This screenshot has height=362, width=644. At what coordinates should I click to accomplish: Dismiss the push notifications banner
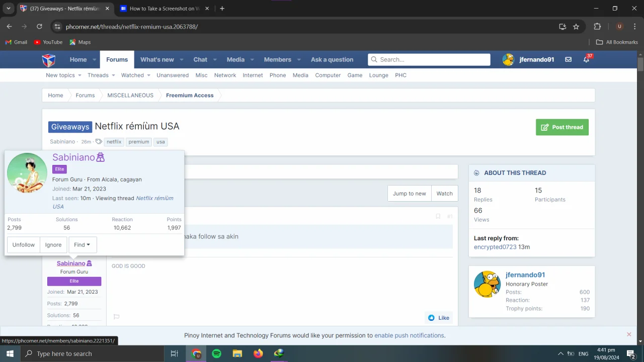click(x=628, y=334)
